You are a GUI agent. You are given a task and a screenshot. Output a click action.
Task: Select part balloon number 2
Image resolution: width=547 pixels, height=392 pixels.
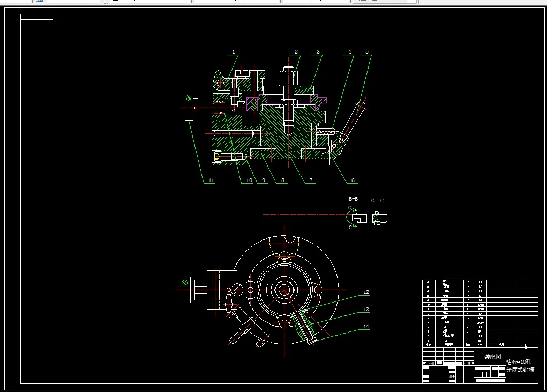296,51
